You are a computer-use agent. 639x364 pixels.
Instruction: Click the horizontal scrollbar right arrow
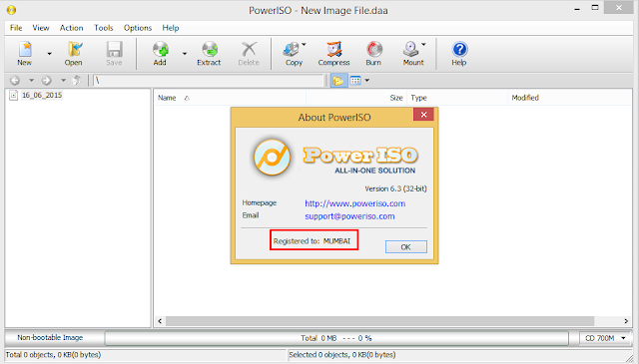coord(626,321)
